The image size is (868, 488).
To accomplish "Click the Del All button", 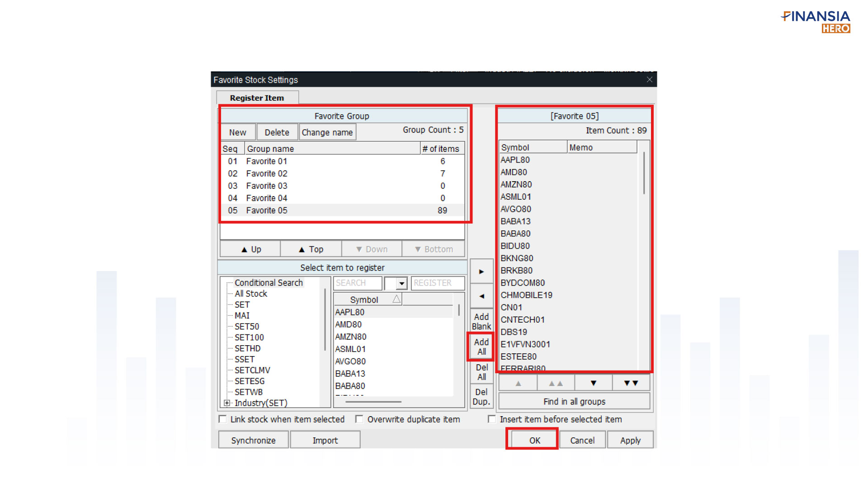I will click(481, 372).
